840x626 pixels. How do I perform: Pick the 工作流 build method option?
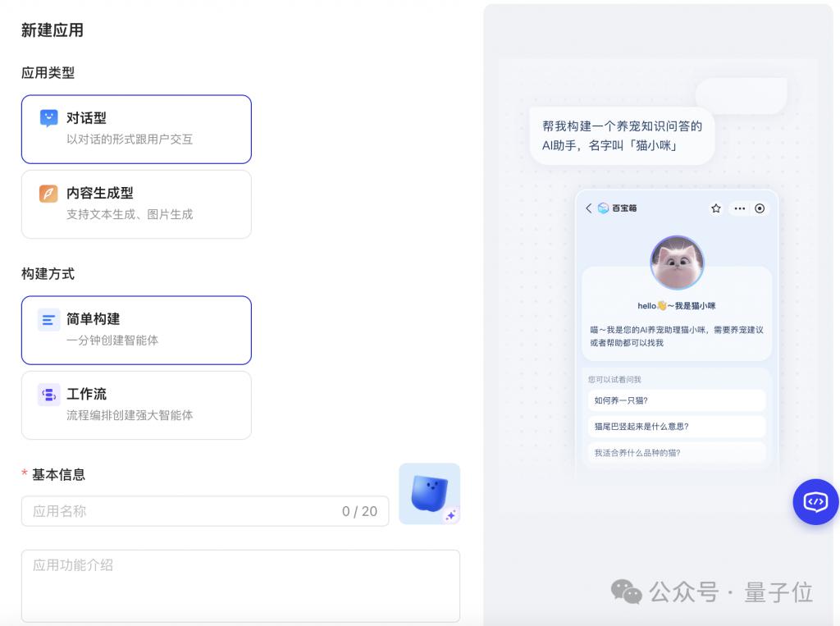click(136, 405)
